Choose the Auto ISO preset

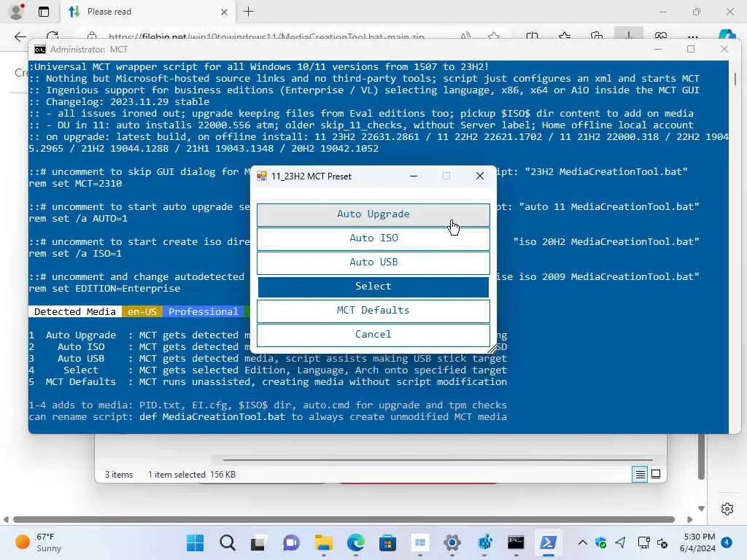tap(373, 238)
